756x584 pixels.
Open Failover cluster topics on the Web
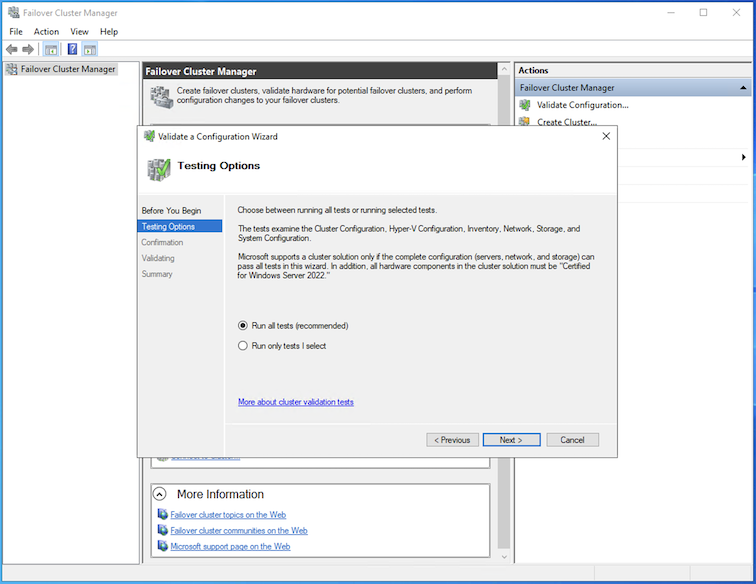(x=228, y=515)
